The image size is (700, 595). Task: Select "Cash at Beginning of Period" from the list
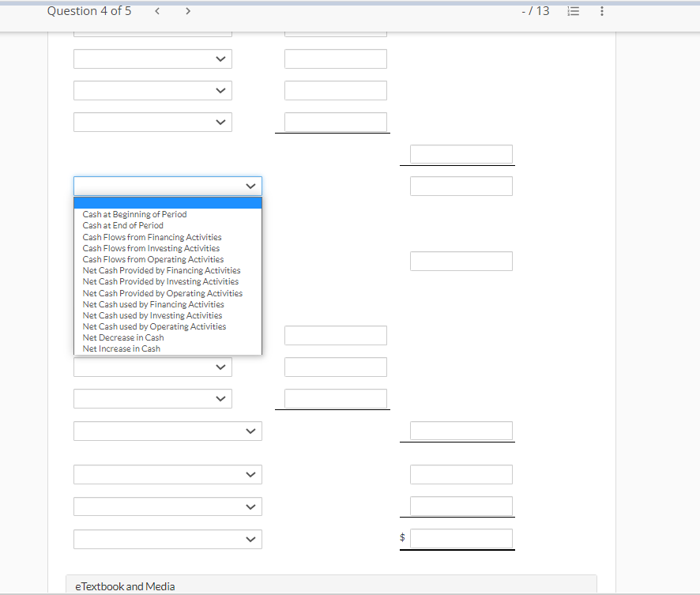[134, 214]
